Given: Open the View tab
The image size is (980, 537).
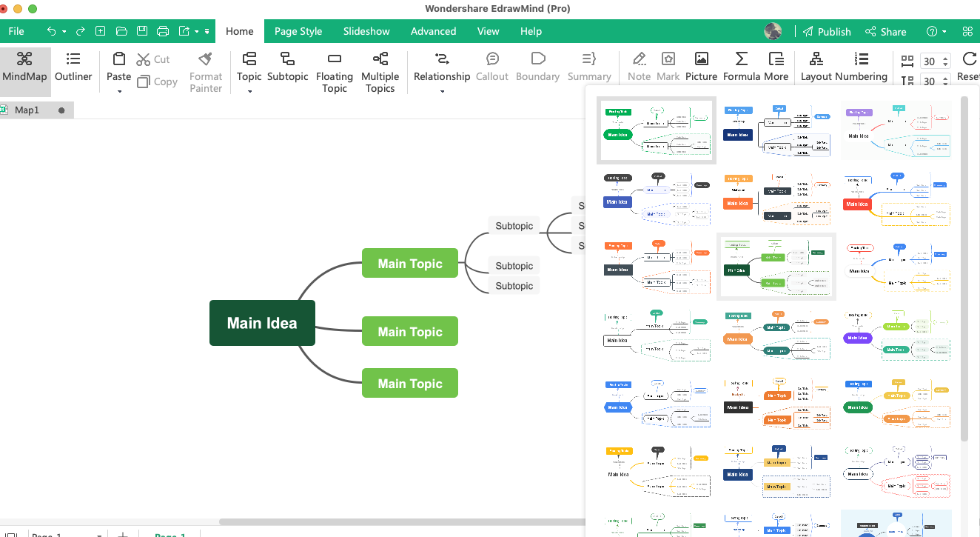Looking at the screenshot, I should pos(489,31).
